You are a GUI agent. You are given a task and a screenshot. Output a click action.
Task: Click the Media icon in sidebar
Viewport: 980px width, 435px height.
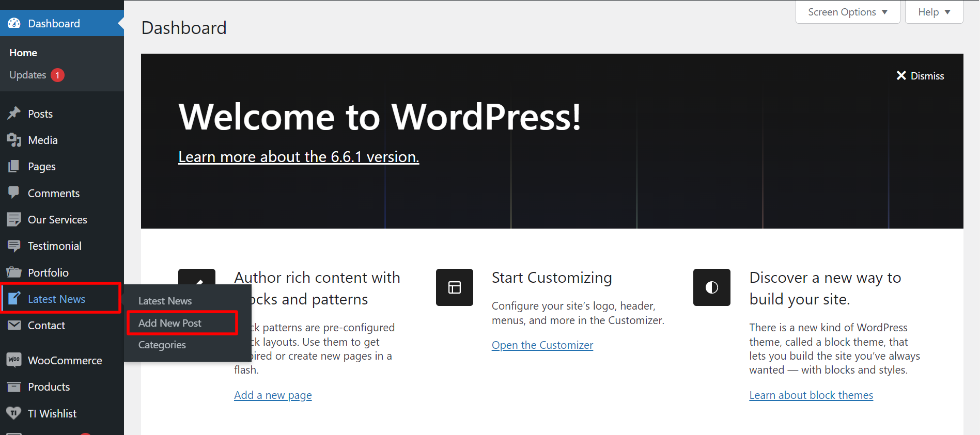[14, 140]
